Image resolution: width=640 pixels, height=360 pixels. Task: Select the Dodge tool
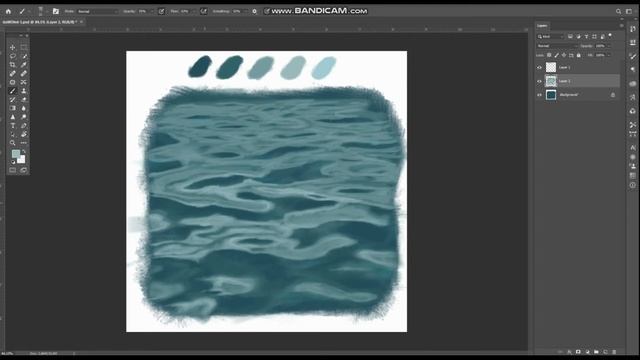(x=24, y=117)
